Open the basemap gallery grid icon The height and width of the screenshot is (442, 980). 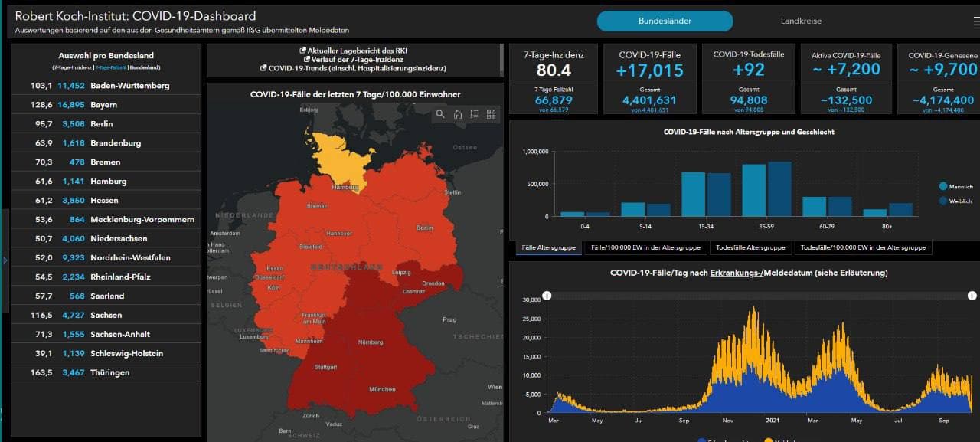pyautogui.click(x=491, y=114)
